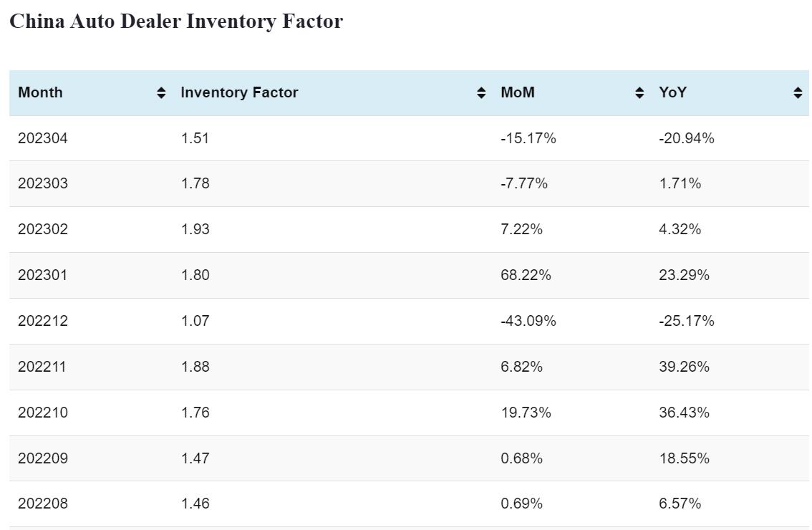Click the -20.94% YoY value
The image size is (812, 530).
coord(687,138)
